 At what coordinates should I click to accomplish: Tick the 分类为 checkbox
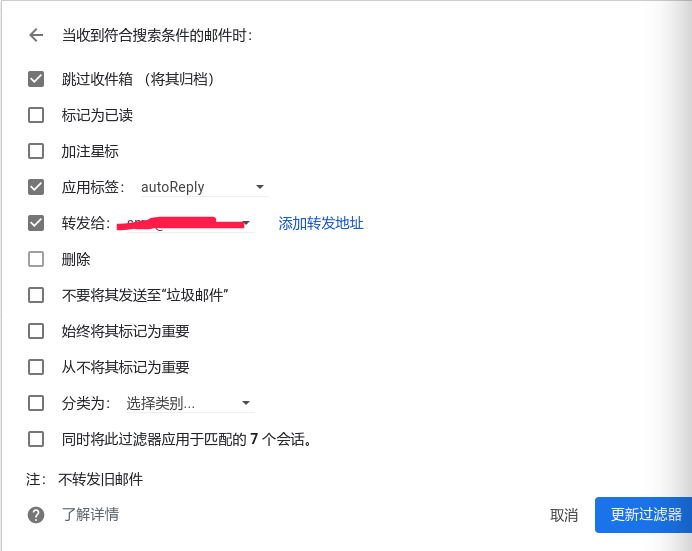click(36, 403)
